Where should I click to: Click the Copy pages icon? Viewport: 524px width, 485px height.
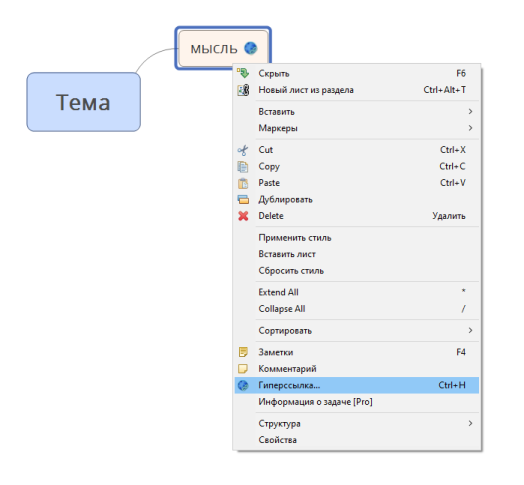243,166
